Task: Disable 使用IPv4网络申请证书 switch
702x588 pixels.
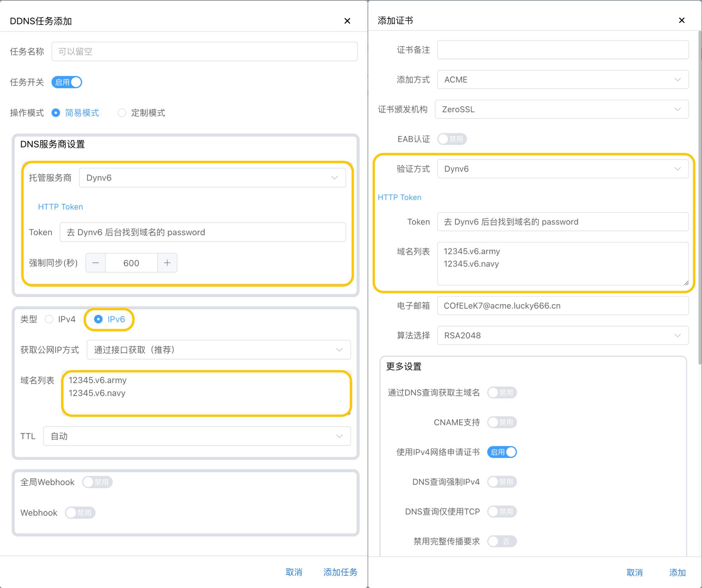Action: pyautogui.click(x=501, y=452)
